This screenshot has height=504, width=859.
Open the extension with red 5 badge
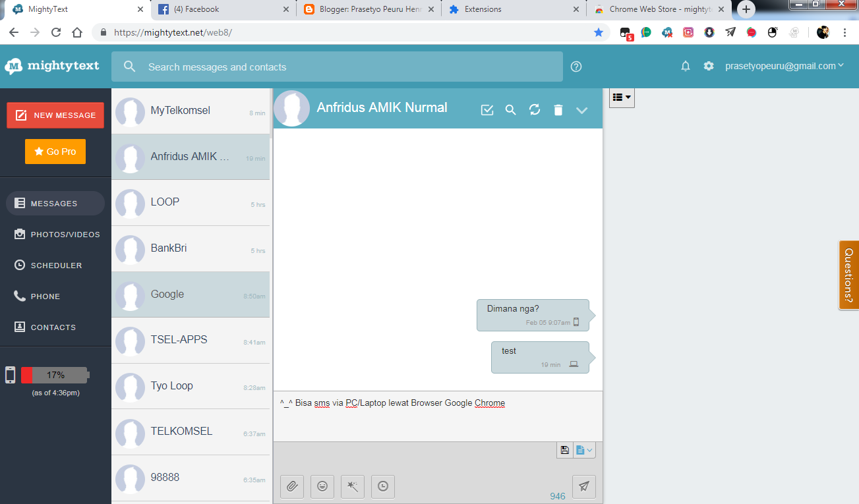coord(626,33)
